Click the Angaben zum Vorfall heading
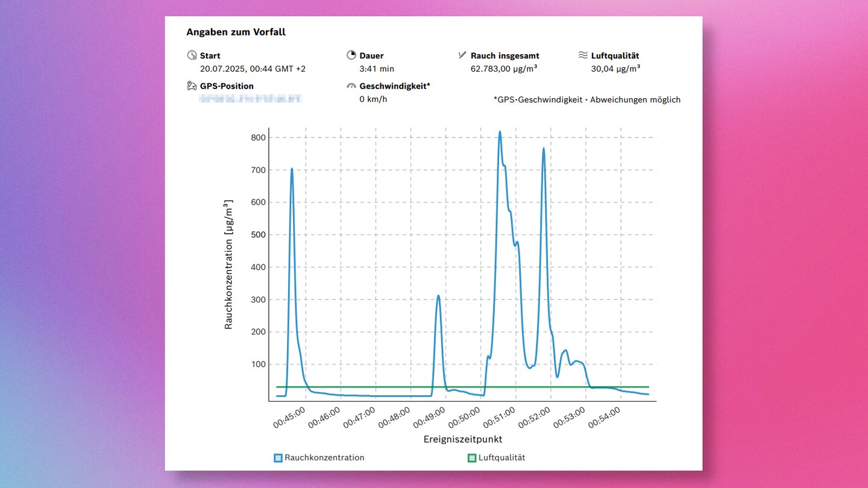Screen dimensions: 868x488 click(236, 33)
